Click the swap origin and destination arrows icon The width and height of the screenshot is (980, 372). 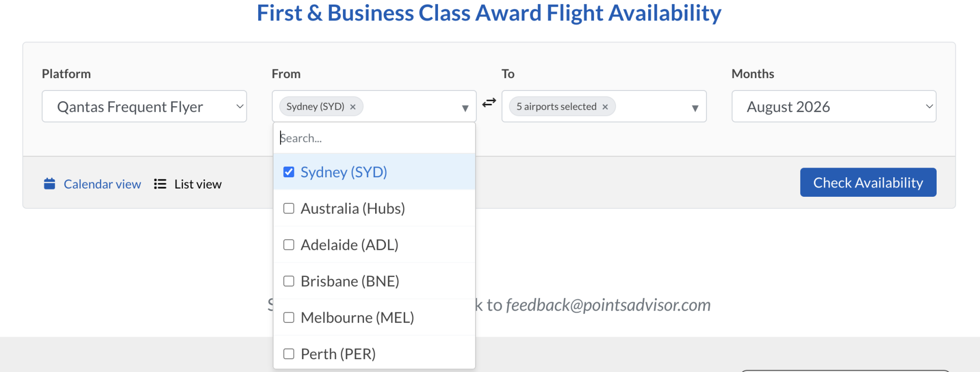[x=489, y=103]
